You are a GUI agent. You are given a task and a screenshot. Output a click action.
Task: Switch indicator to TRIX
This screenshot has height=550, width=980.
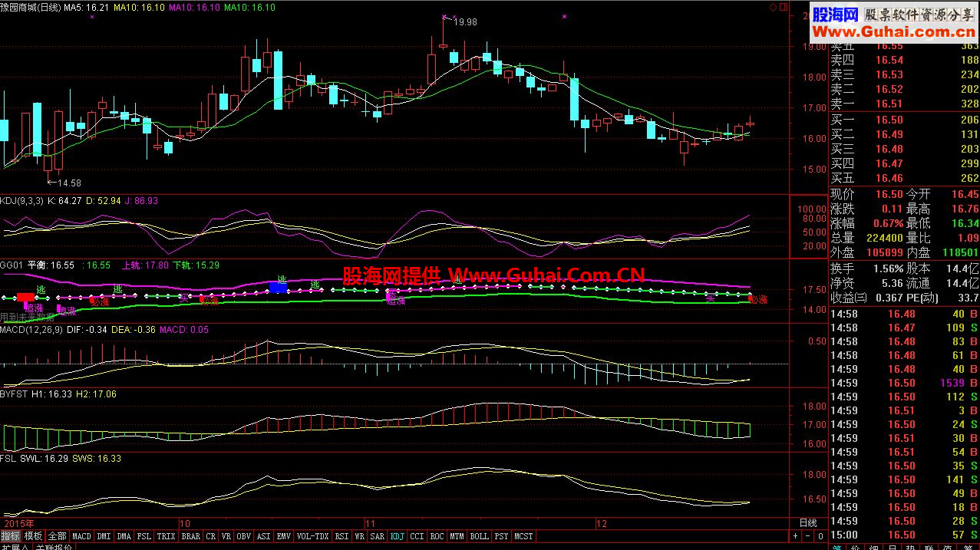click(167, 536)
